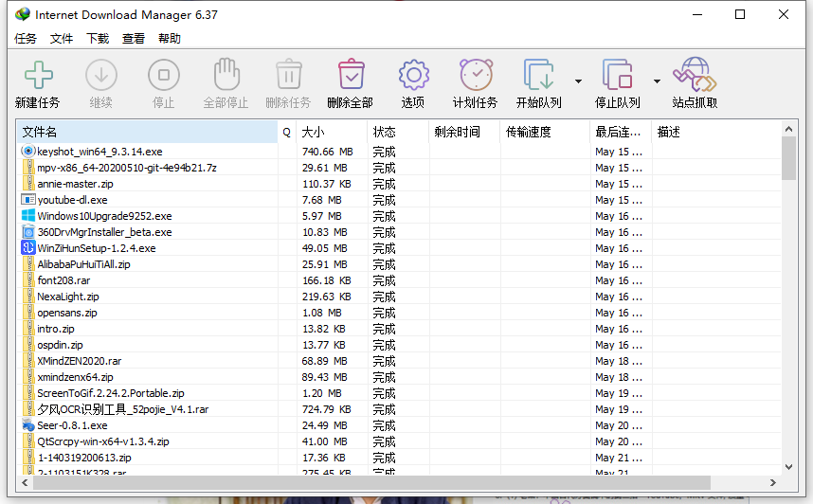Click the 删除全部 trash icon

click(351, 75)
